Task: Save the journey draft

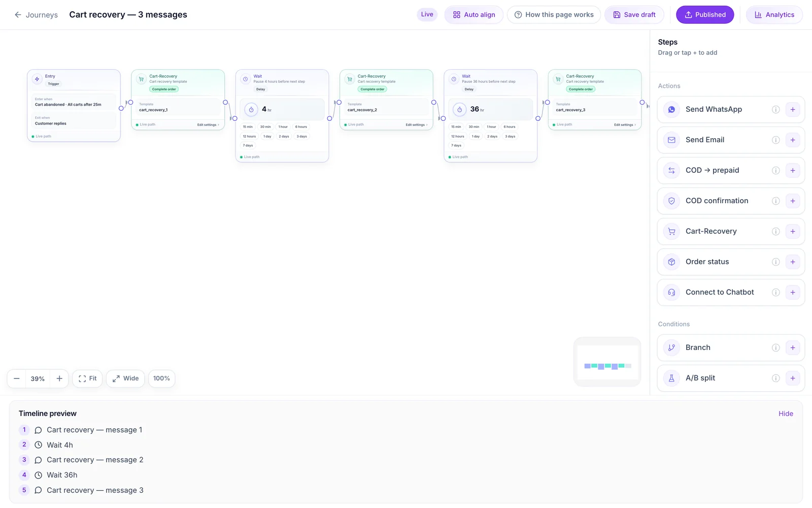Action: [634, 15]
